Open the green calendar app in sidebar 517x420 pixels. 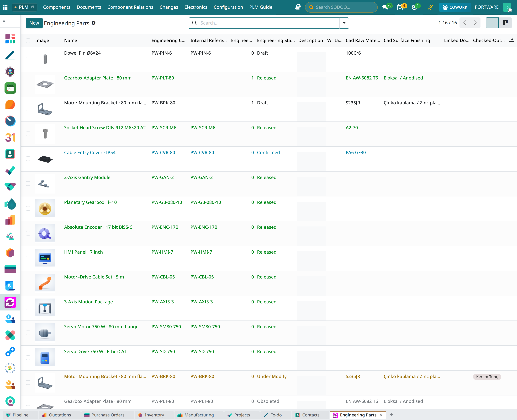pos(10,88)
